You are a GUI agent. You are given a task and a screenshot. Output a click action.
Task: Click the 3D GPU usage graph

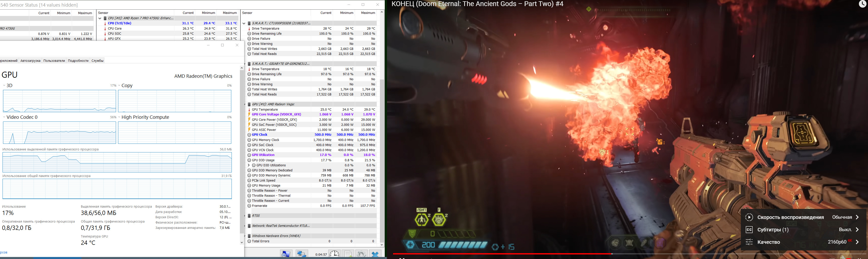click(59, 101)
